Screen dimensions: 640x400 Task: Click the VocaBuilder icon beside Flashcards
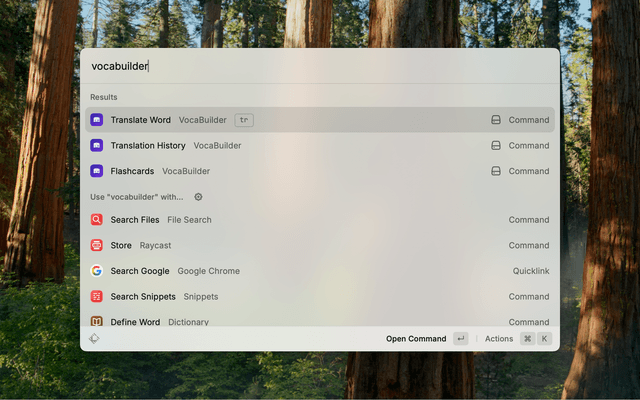pyautogui.click(x=97, y=171)
